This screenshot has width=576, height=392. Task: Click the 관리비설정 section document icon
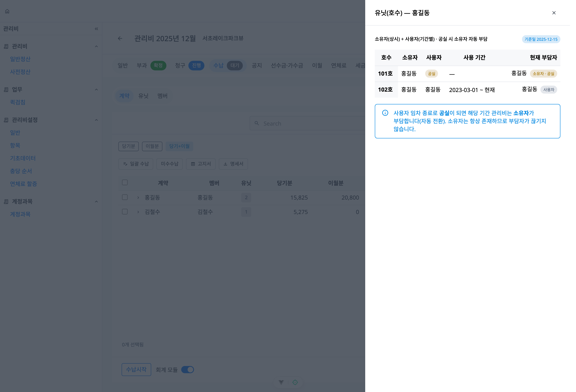tap(6, 120)
